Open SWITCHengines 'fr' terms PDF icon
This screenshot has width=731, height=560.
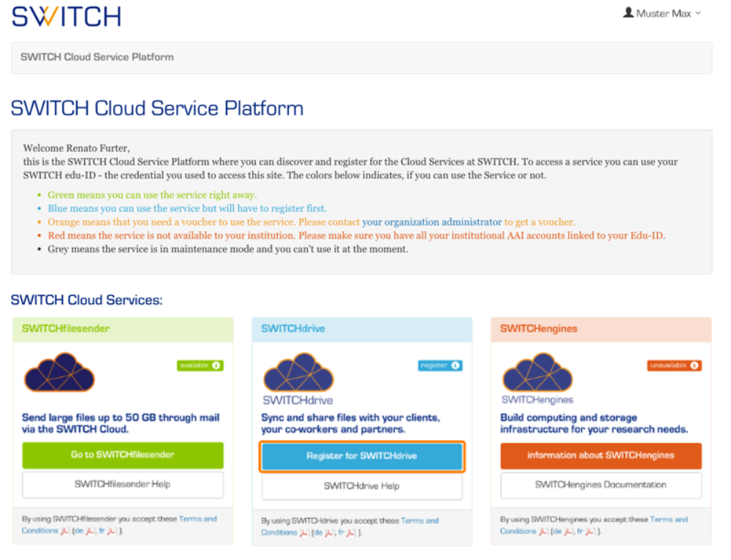(590, 531)
